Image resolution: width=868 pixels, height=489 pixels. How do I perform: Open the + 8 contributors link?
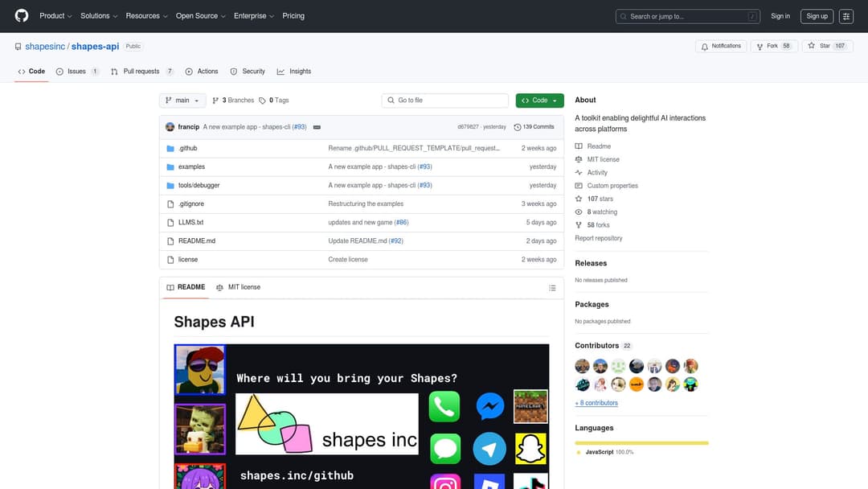(596, 403)
